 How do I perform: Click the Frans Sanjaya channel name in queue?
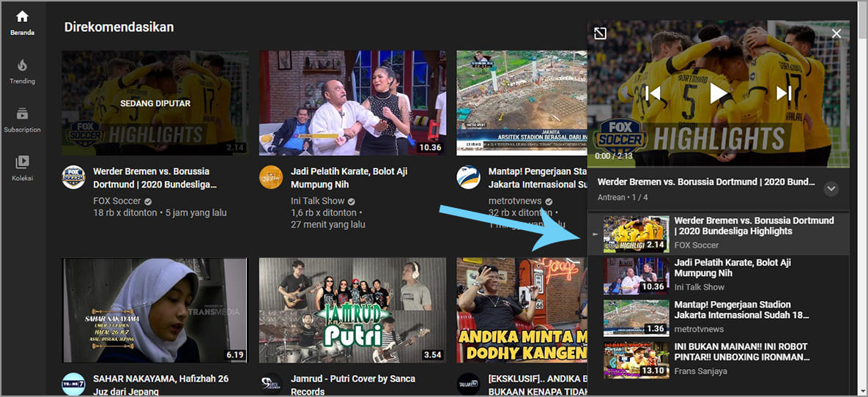pos(700,371)
